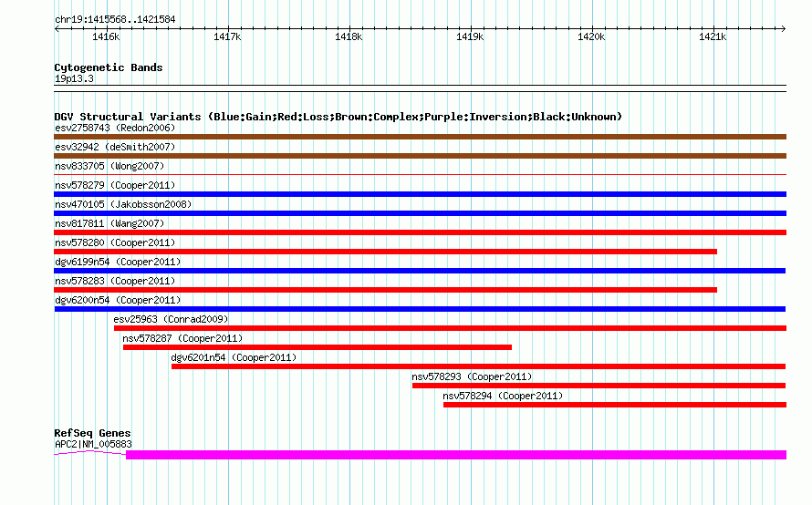This screenshot has width=812, height=505.
Task: Click the 19p13.3 band label
Action: 74,78
